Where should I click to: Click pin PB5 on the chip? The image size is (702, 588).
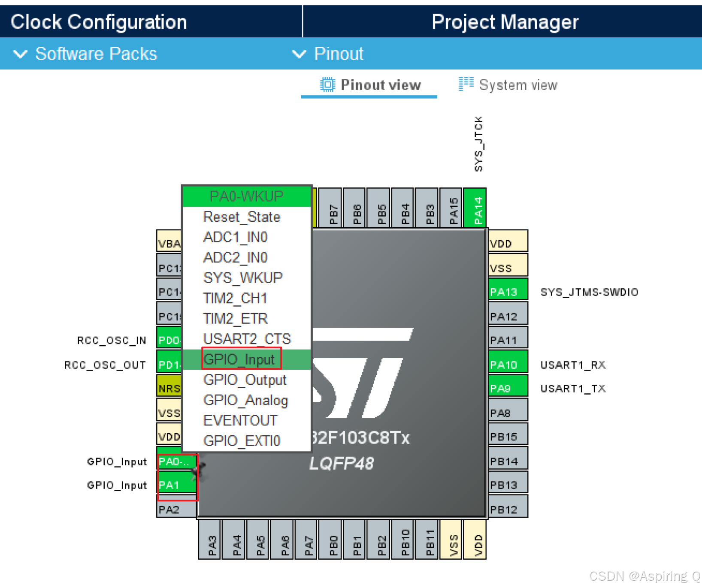point(378,208)
